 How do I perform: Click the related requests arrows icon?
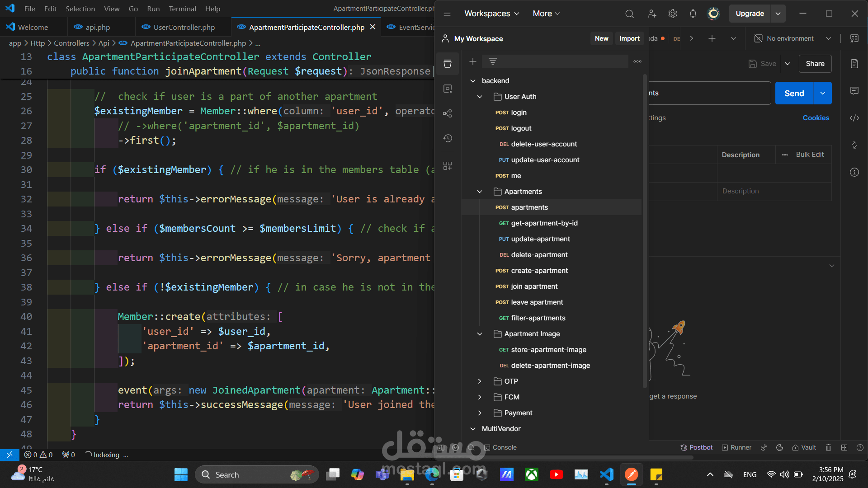tap(854, 145)
